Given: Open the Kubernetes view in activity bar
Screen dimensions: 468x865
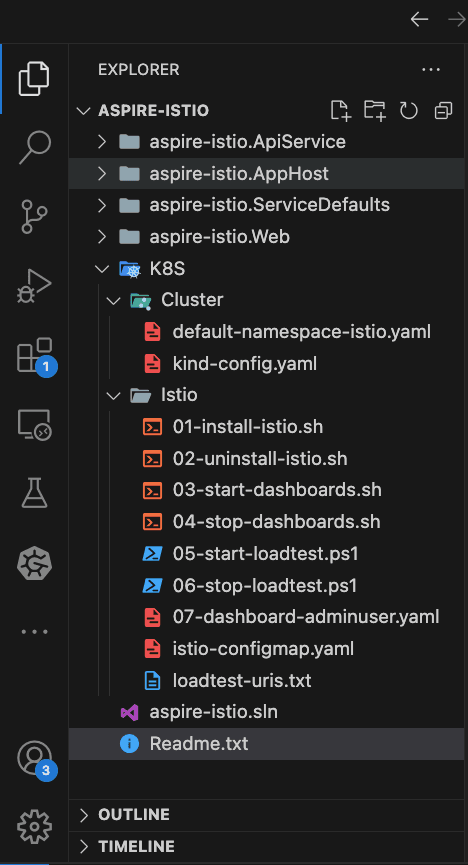Looking at the screenshot, I should [34, 563].
